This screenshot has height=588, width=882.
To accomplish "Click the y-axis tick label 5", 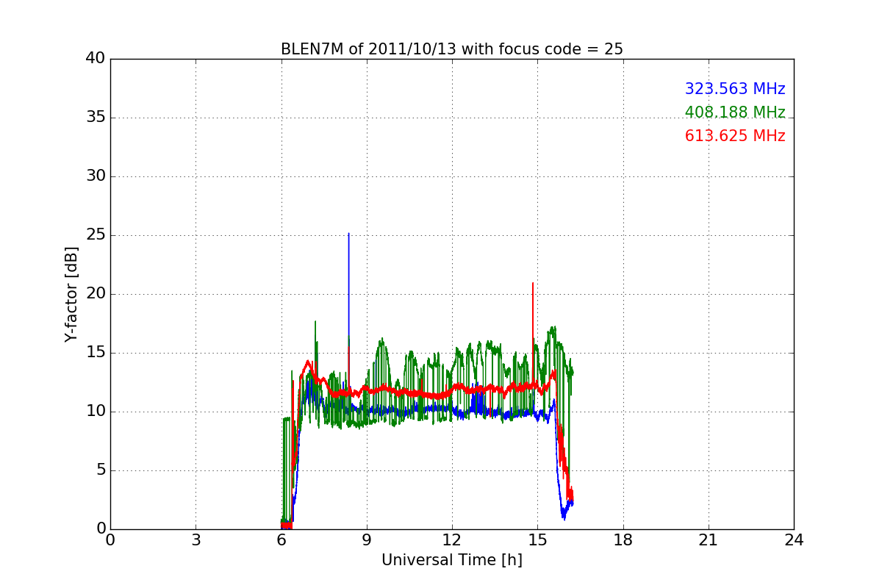I will pos(100,470).
